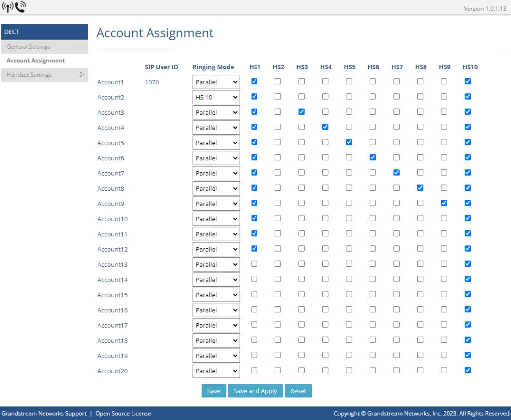
Task: Uncheck HS1 for Account12
Action: pyautogui.click(x=254, y=249)
